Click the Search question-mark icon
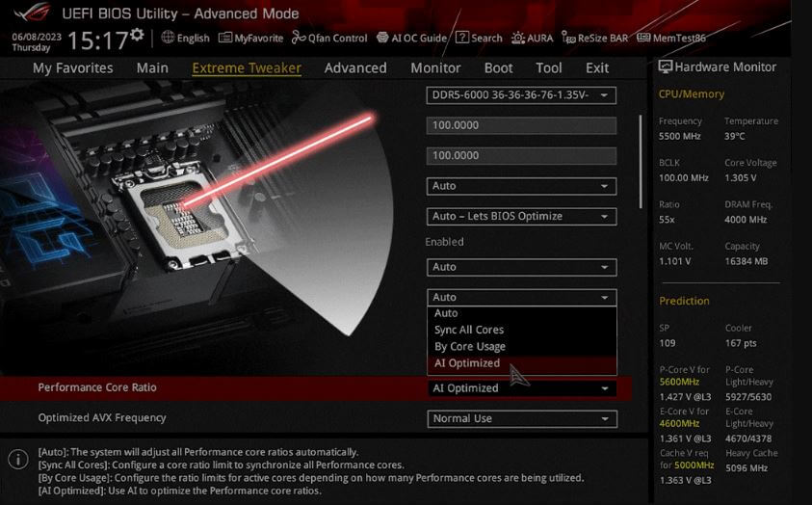The width and height of the screenshot is (812, 505). 462,38
